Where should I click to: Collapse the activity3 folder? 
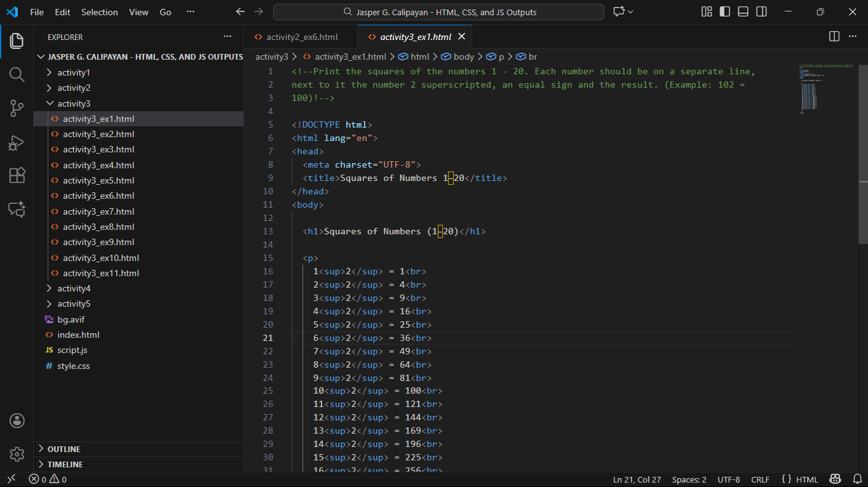pos(74,103)
